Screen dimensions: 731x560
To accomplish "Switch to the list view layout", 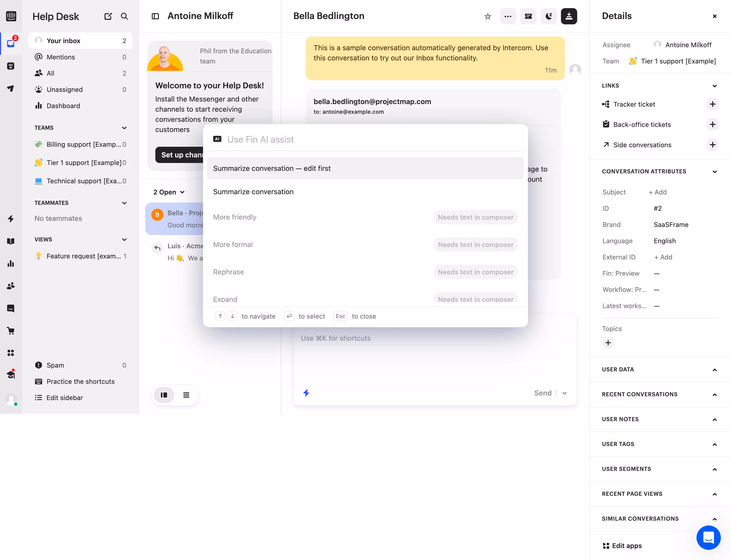I will tap(186, 395).
